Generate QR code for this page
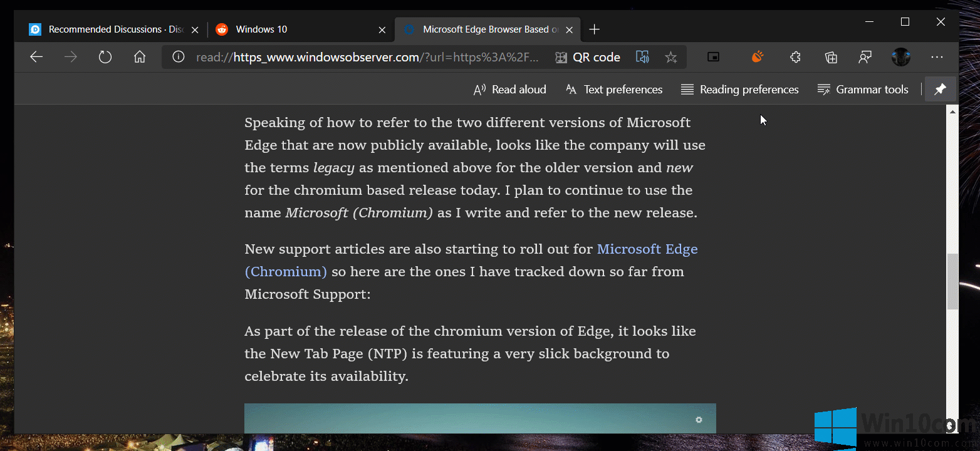The width and height of the screenshot is (980, 451). pyautogui.click(x=587, y=58)
